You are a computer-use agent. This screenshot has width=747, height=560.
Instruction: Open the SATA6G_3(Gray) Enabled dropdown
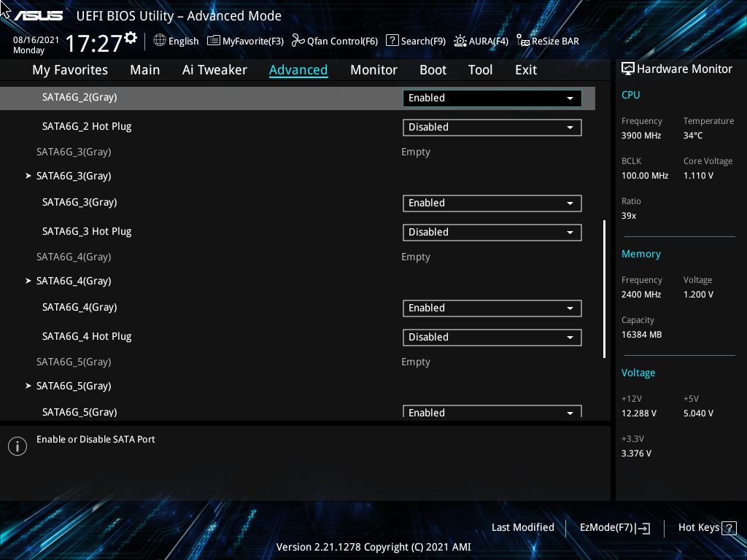click(x=492, y=203)
